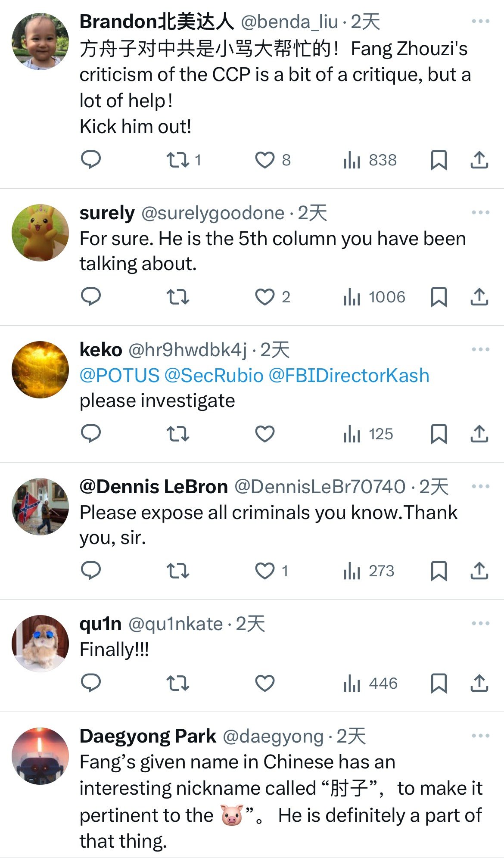The width and height of the screenshot is (504, 858).
Task: Show more options on qu1n's tweet
Action: (480, 623)
